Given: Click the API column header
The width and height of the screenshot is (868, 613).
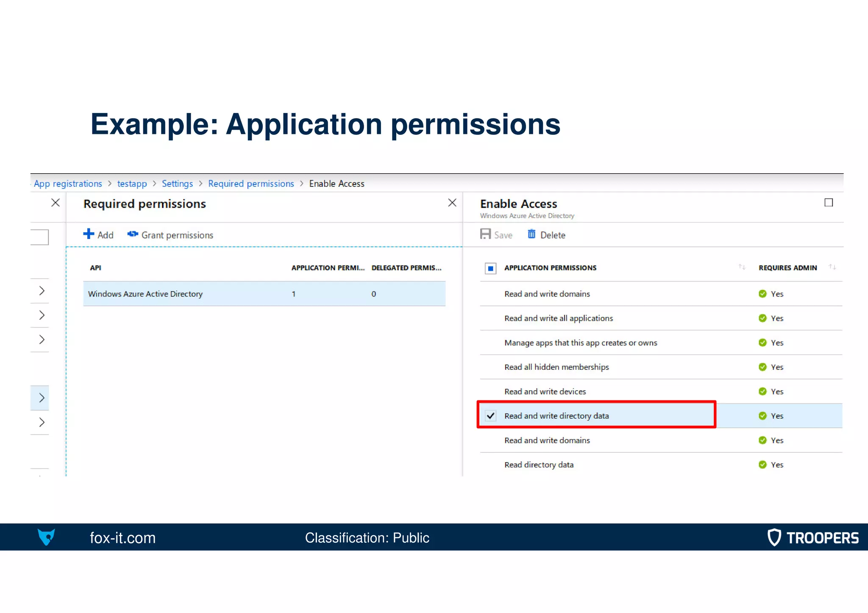Looking at the screenshot, I should click(95, 268).
